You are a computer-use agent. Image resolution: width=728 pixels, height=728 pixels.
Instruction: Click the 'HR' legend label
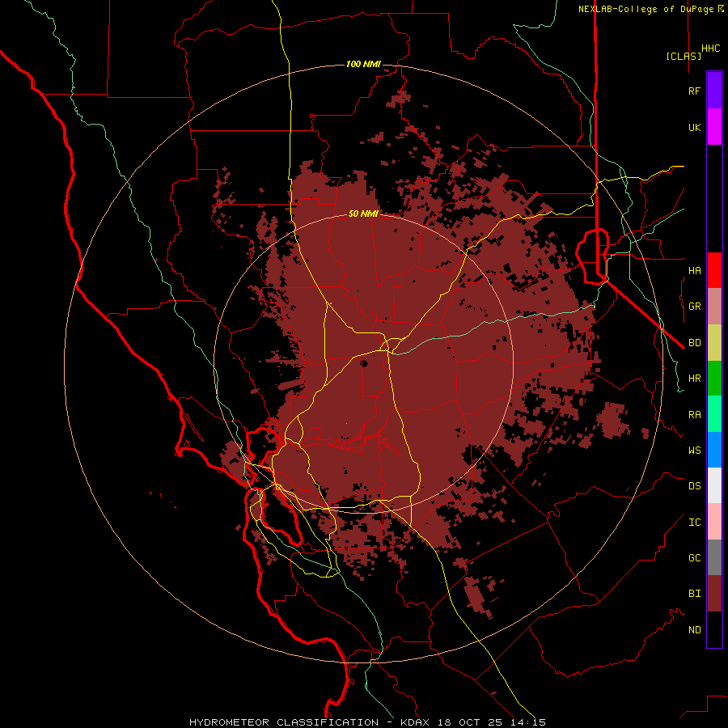coord(695,379)
